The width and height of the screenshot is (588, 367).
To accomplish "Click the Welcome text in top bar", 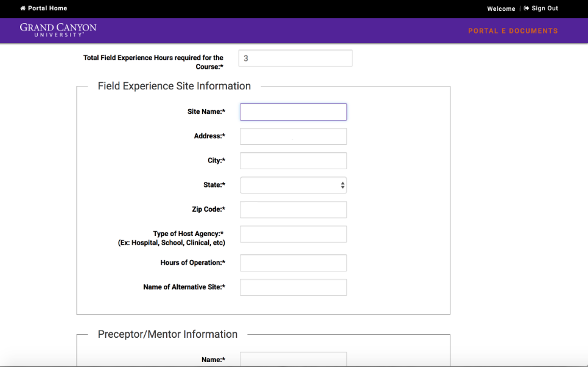I will click(501, 9).
